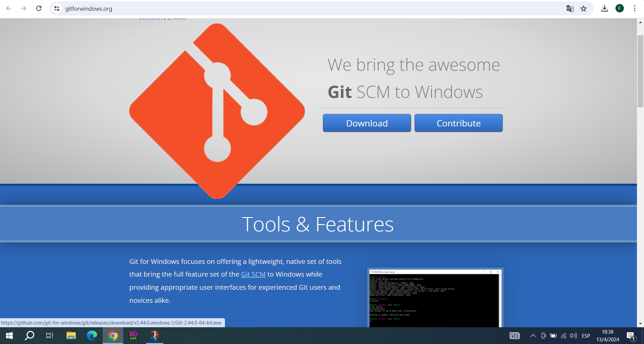Click the 'We bring the awesome' headline
This screenshot has height=344, width=644.
click(414, 65)
